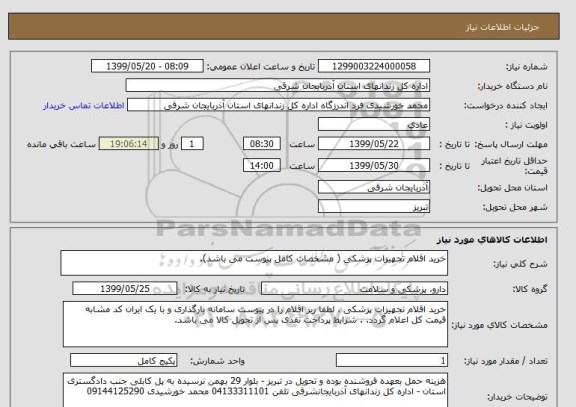Image resolution: width=576 pixels, height=407 pixels.
Task: Click the توضیحات خریدار label
Action: 517,397
